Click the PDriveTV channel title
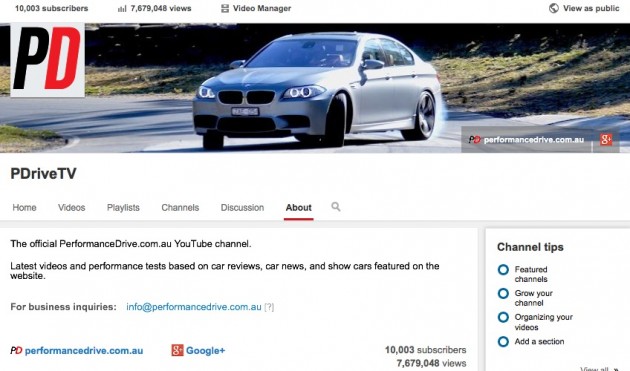 [x=43, y=174]
